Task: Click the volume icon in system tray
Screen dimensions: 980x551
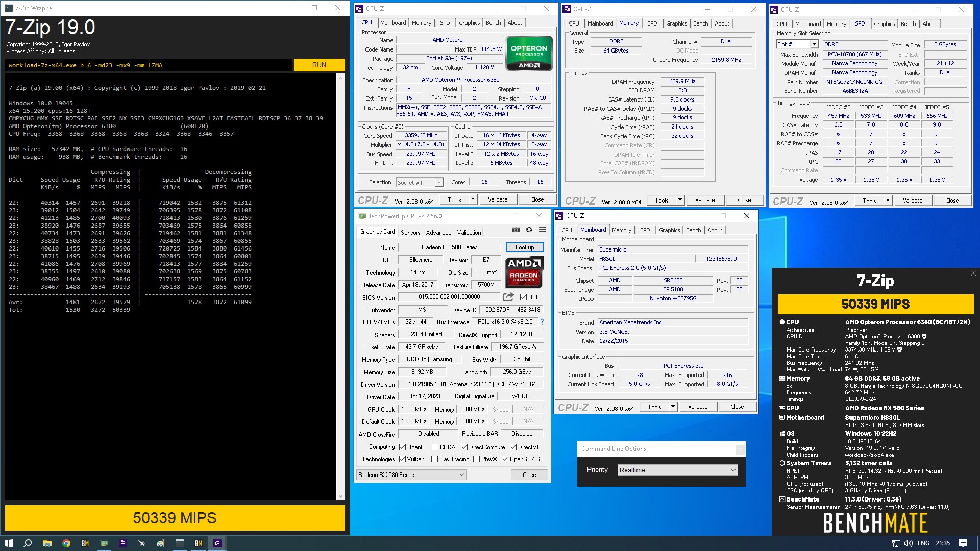Action: pos(909,543)
